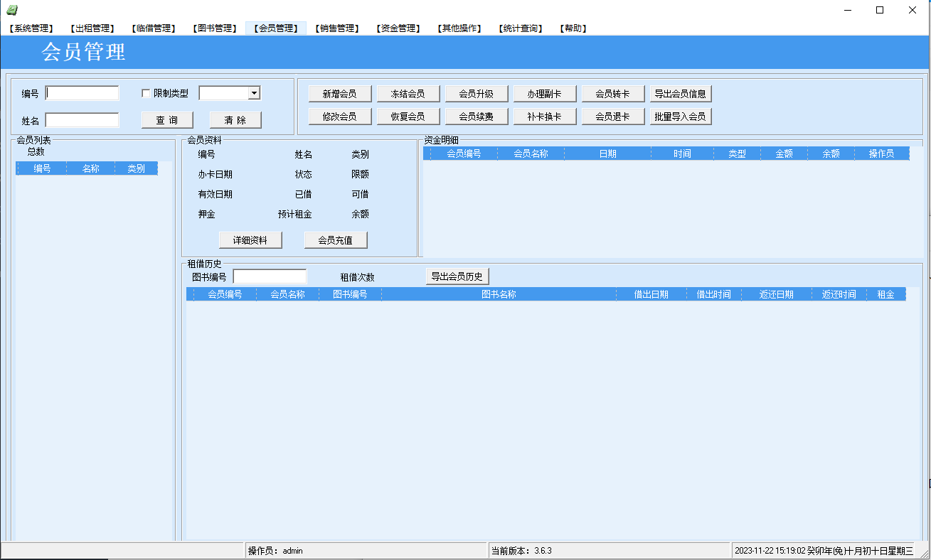Click 日期 column header in 资金明细
The image size is (931, 560).
point(608,154)
